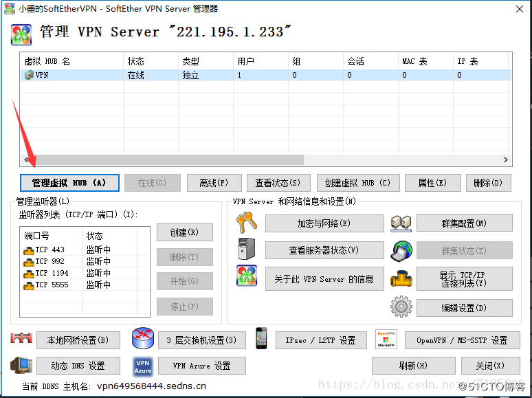This screenshot has height=398, width=532.
Task: Click the listener icon for TCP 992
Action: coord(29,262)
